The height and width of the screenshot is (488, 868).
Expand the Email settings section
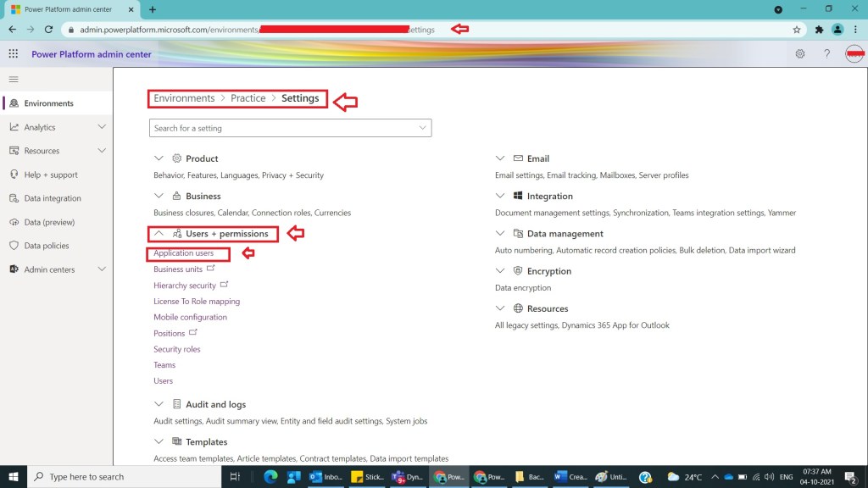point(500,158)
